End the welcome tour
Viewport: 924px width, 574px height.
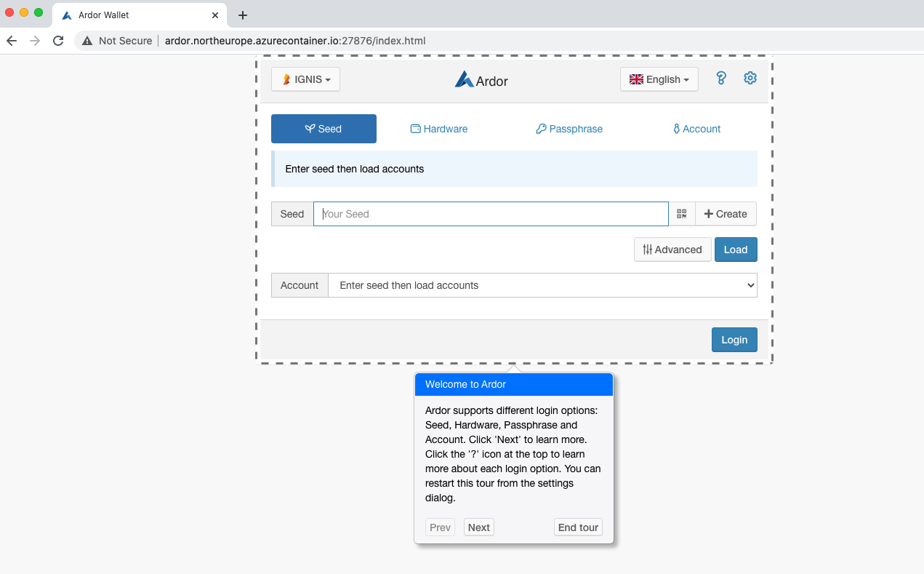coord(577,527)
